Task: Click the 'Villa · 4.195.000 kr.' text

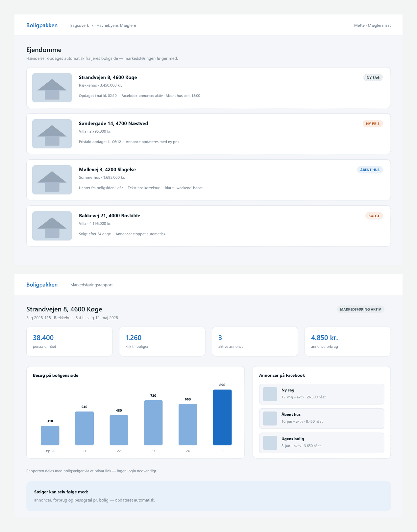Action: tap(95, 224)
